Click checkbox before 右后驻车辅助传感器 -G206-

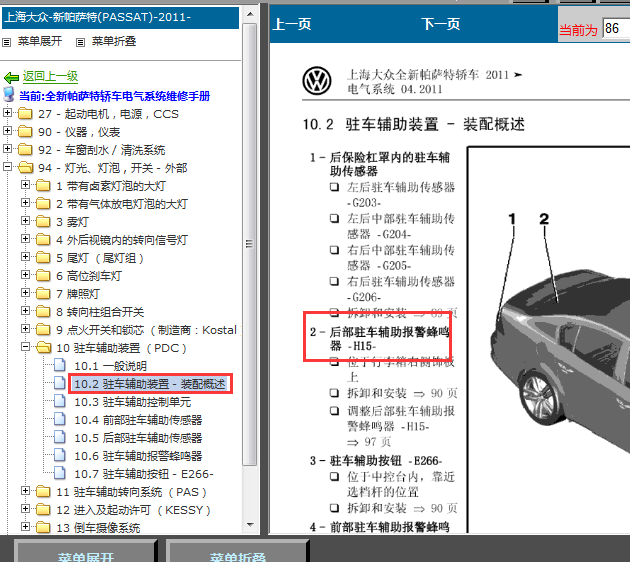point(334,281)
